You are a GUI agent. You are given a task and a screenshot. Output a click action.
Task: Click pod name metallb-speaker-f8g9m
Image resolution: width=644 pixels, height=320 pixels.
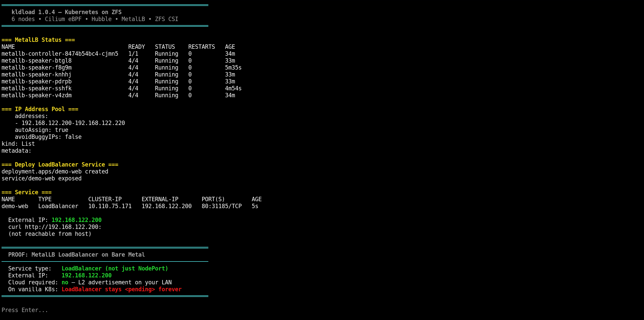click(x=36, y=67)
